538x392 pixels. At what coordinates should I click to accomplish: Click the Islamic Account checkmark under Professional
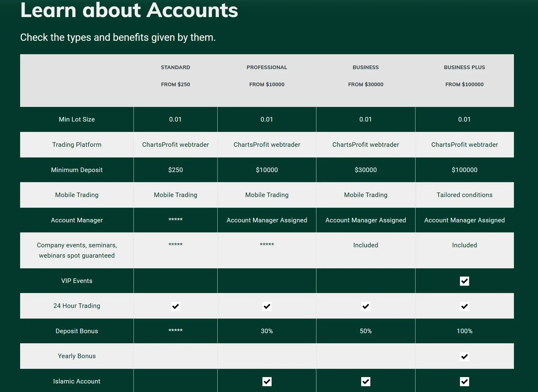[x=267, y=381]
